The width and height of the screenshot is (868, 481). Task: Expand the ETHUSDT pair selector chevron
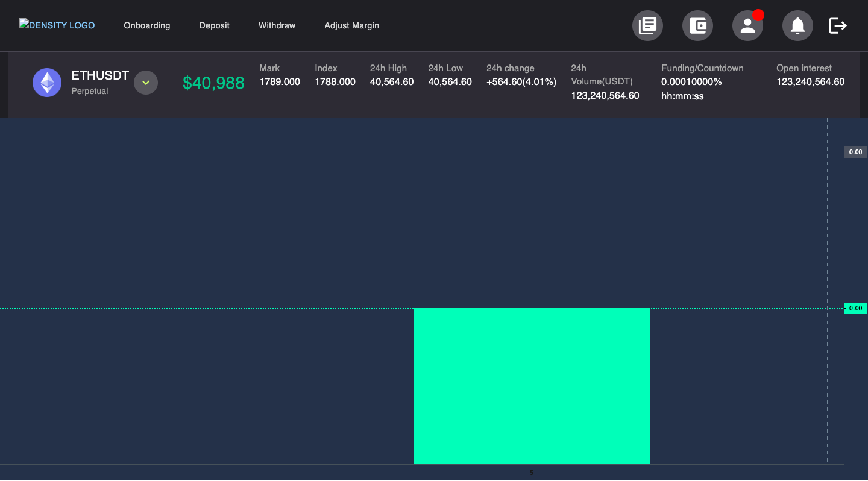[x=145, y=82]
